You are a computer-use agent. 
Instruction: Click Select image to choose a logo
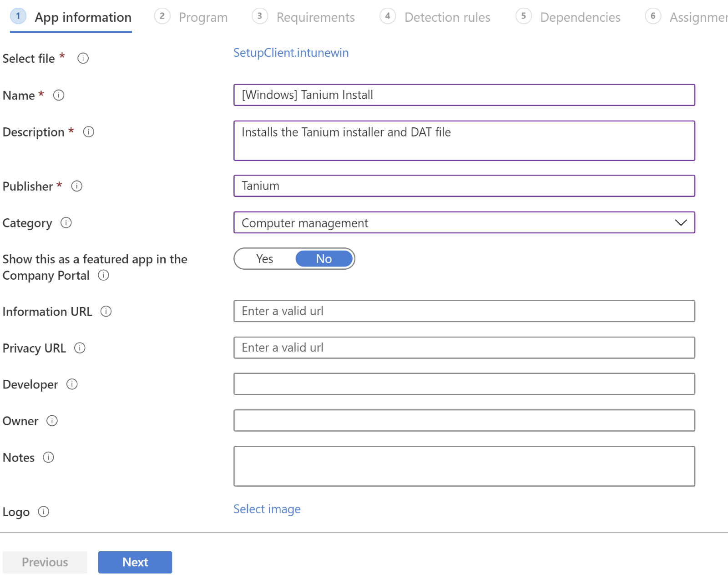(x=267, y=509)
